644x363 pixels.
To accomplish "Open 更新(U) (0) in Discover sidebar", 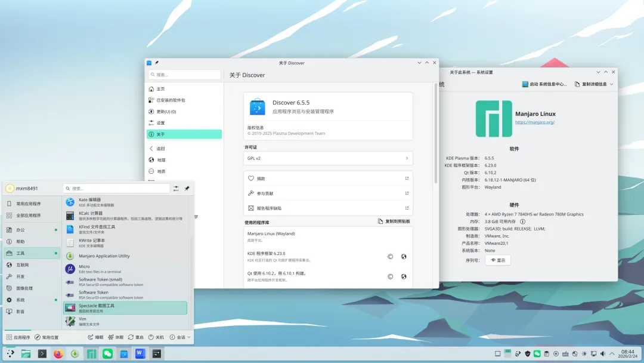I will (184, 112).
